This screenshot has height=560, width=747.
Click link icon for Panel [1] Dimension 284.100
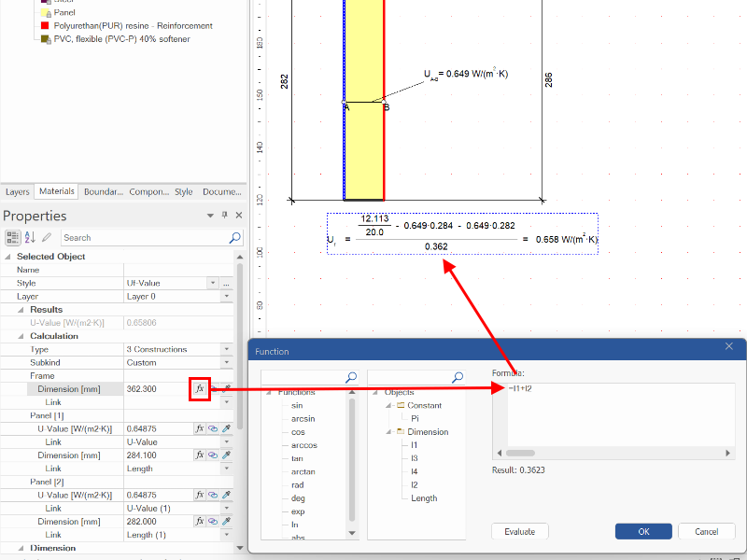(213, 455)
